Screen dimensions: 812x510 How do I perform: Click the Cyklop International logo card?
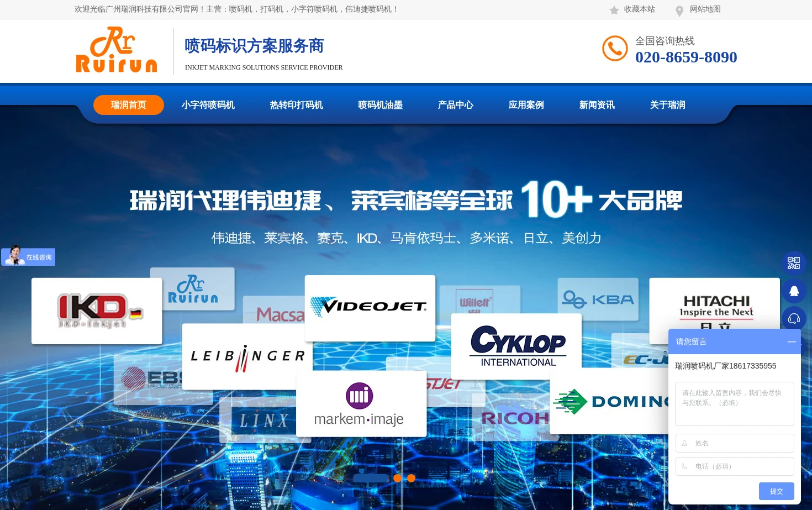point(516,346)
